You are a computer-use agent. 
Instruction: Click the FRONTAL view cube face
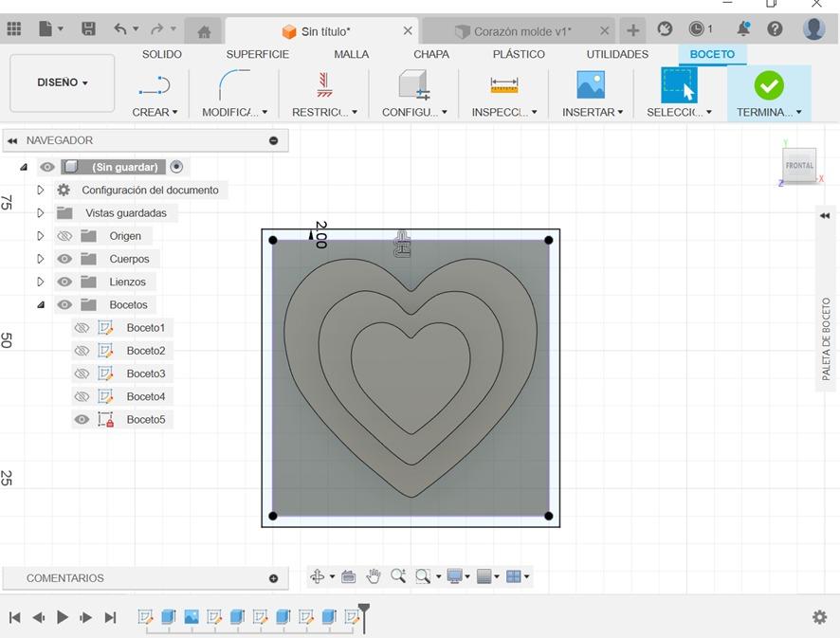coord(799,165)
